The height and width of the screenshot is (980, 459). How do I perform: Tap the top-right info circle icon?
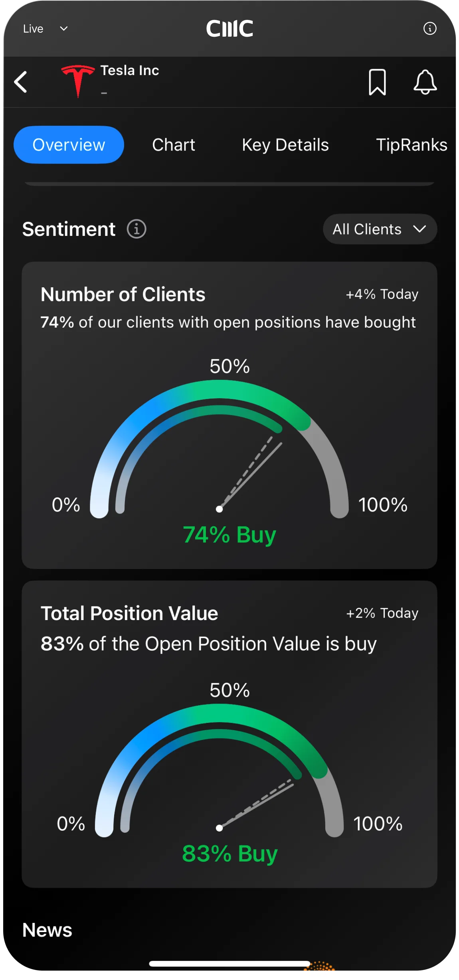click(429, 29)
